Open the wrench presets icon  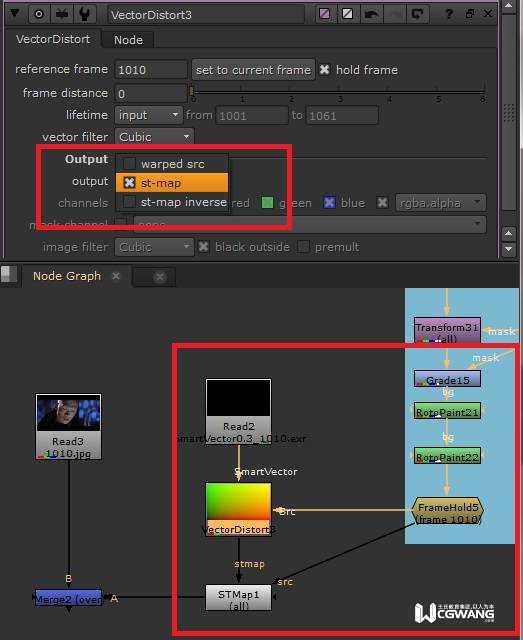[x=85, y=15]
